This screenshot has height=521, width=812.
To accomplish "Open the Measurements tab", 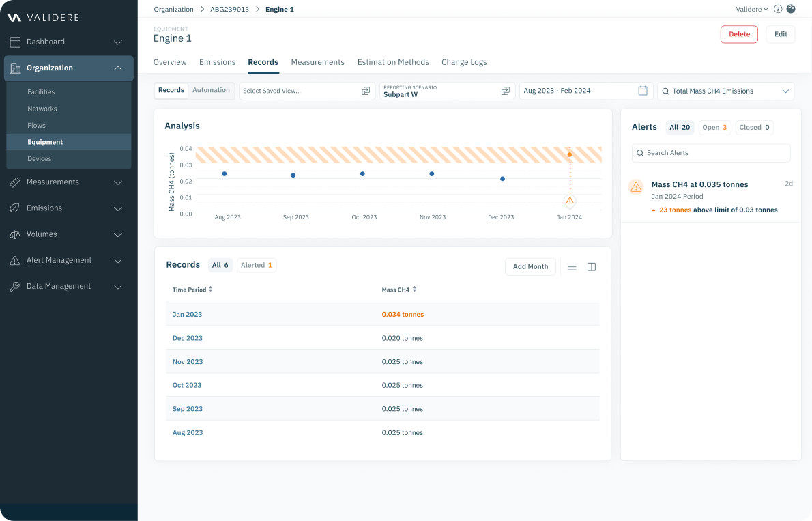I will [317, 62].
